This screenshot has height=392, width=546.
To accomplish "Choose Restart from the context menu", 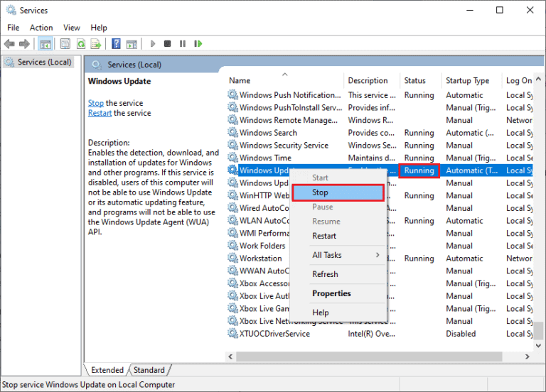I will [x=338, y=236].
